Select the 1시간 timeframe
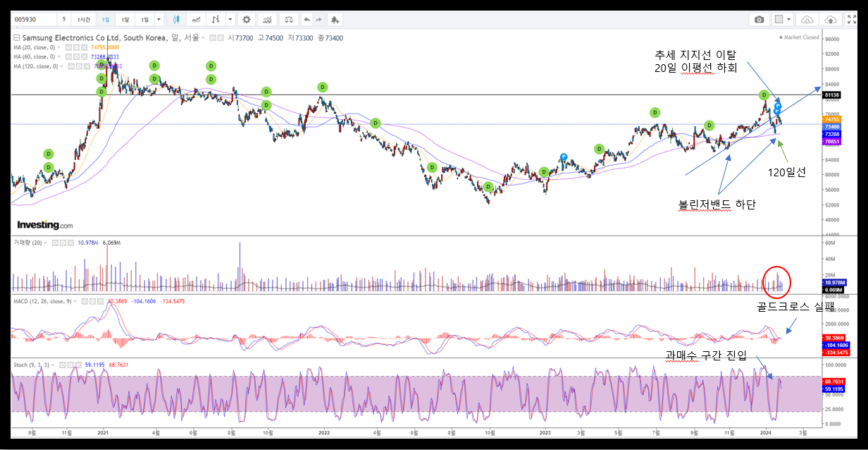 tap(84, 20)
